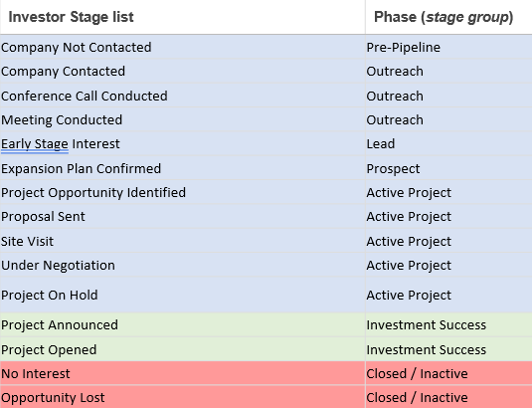
Task: Click the Company Contacted cell
Action: pyautogui.click(x=183, y=72)
